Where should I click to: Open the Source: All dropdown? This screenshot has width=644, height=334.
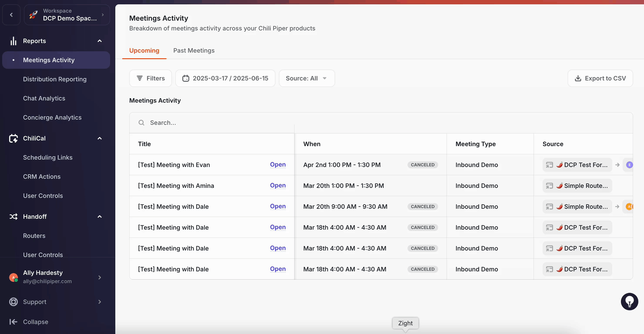click(307, 78)
